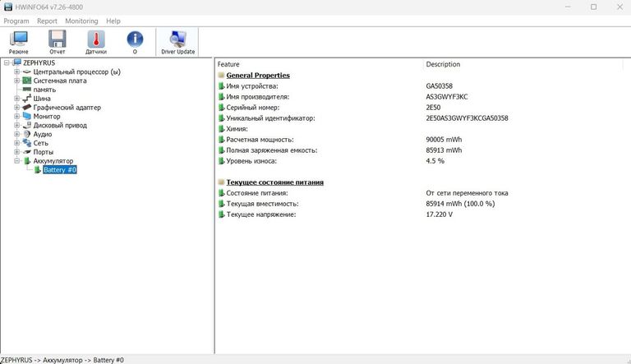This screenshot has height=364, width=631.
Task: Expand the Дисковый привод node
Action: pyautogui.click(x=16, y=126)
